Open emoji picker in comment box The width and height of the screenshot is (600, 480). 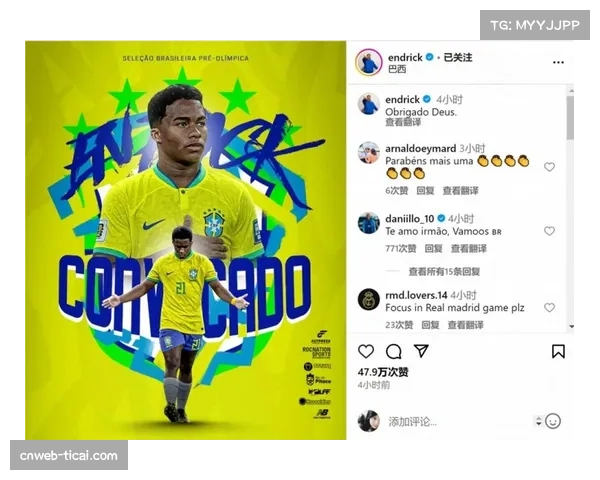pos(553,421)
